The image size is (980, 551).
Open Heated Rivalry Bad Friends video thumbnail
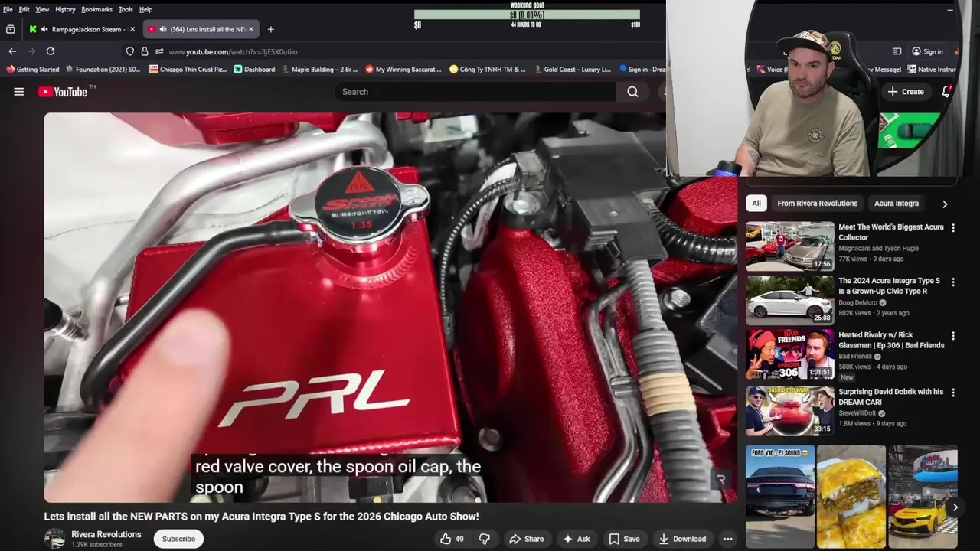790,354
